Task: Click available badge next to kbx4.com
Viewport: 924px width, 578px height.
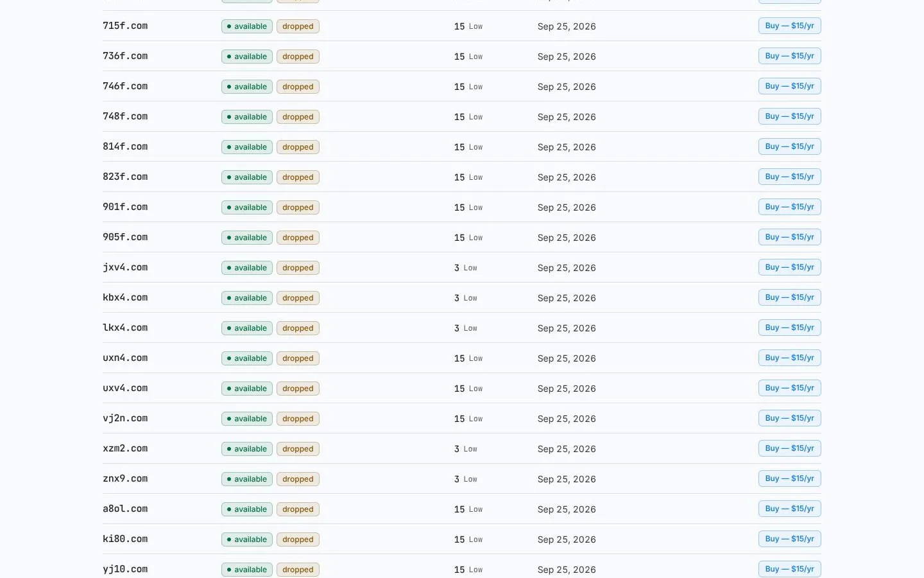Action: 247,298
